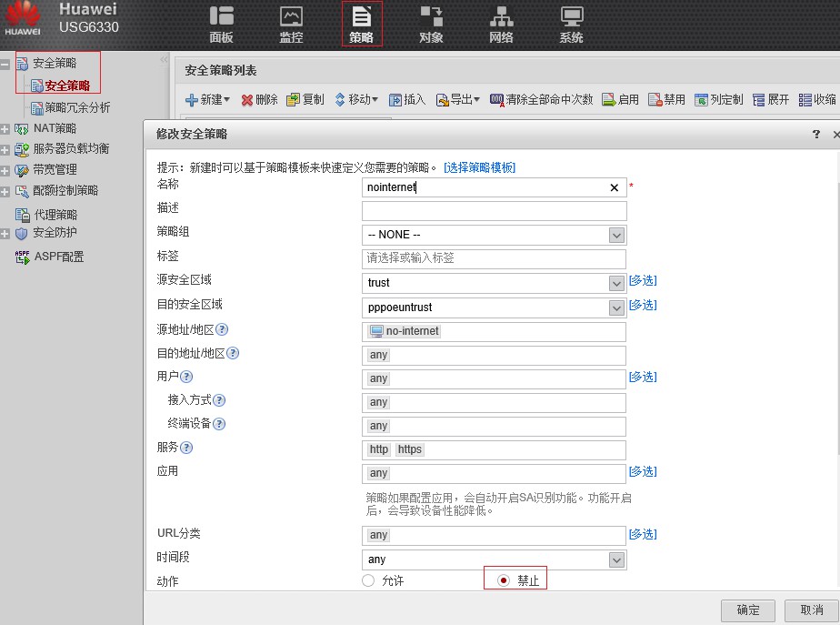The width and height of the screenshot is (840, 625).
Task: Select the 允许 action radio button
Action: pos(368,580)
